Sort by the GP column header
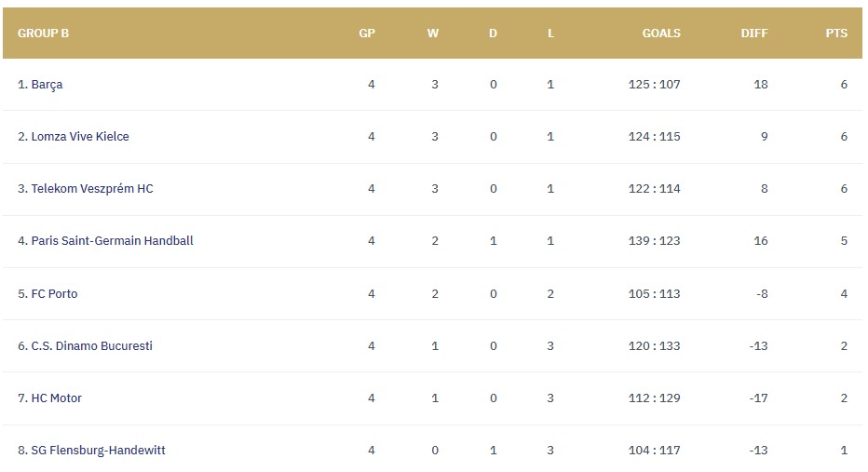This screenshot has height=472, width=868. pyautogui.click(x=367, y=34)
